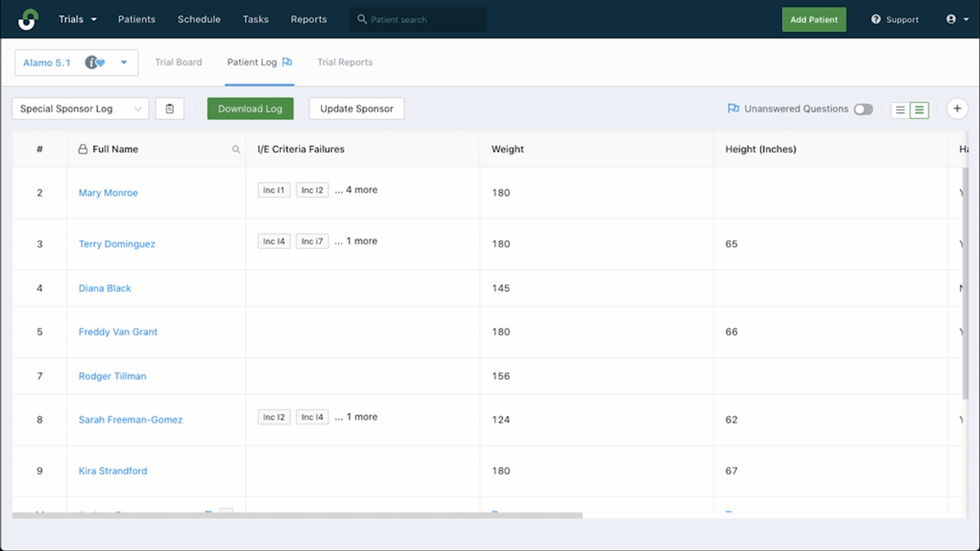This screenshot has width=980, height=551.
Task: Click the Inc I4 tag for Sarah Freeman-Gomez
Action: [312, 417]
